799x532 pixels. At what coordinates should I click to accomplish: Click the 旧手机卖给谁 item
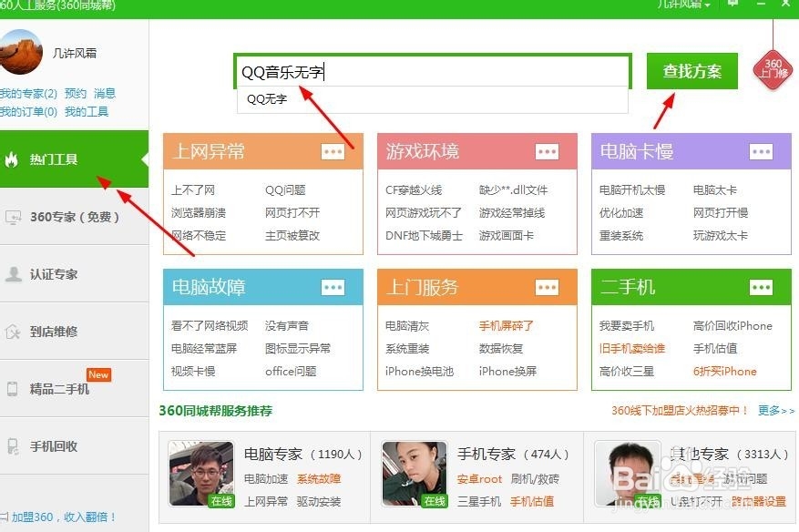point(632,349)
